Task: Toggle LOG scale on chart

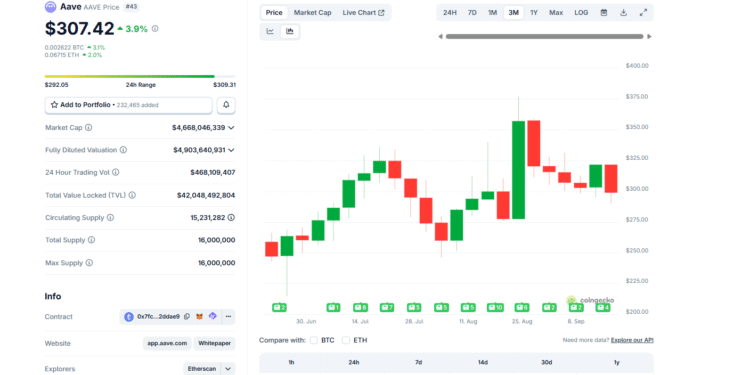Action: (581, 13)
